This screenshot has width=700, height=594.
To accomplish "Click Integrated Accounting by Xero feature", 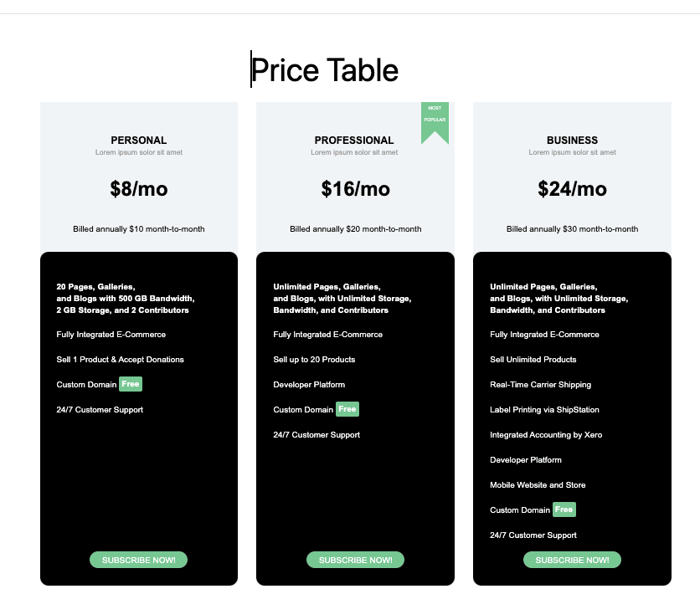I will (x=546, y=435).
